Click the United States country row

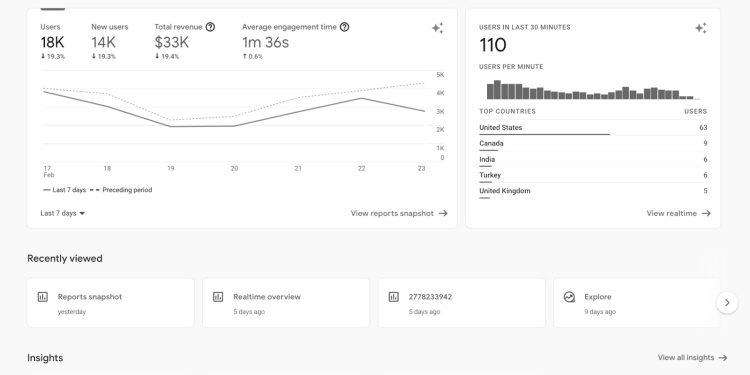point(593,128)
